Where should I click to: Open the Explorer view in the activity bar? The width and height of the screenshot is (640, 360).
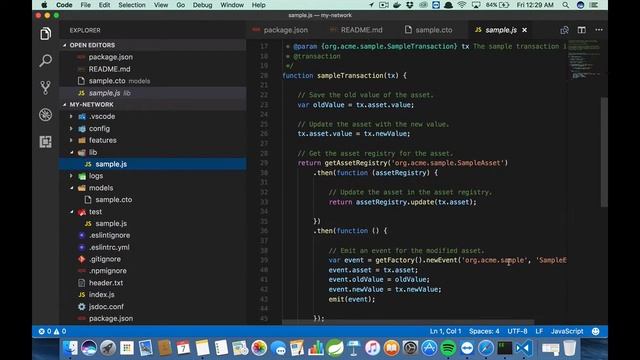[45, 34]
